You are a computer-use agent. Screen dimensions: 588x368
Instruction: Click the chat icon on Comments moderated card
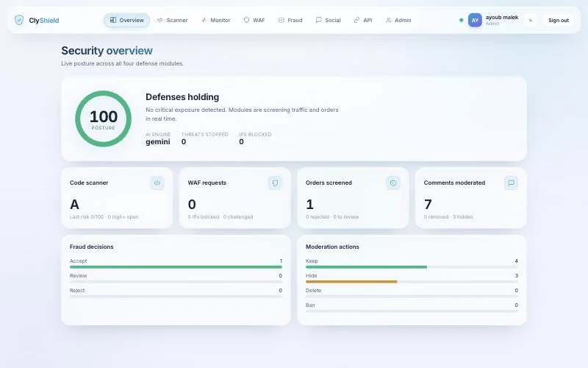pos(511,183)
